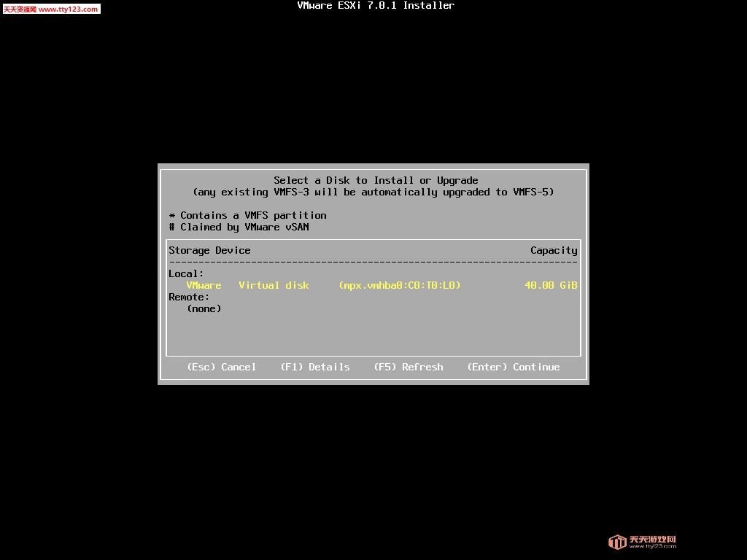
Task: Click the 'Select a Disk to Install or Upgrade' title
Action: [x=376, y=181]
